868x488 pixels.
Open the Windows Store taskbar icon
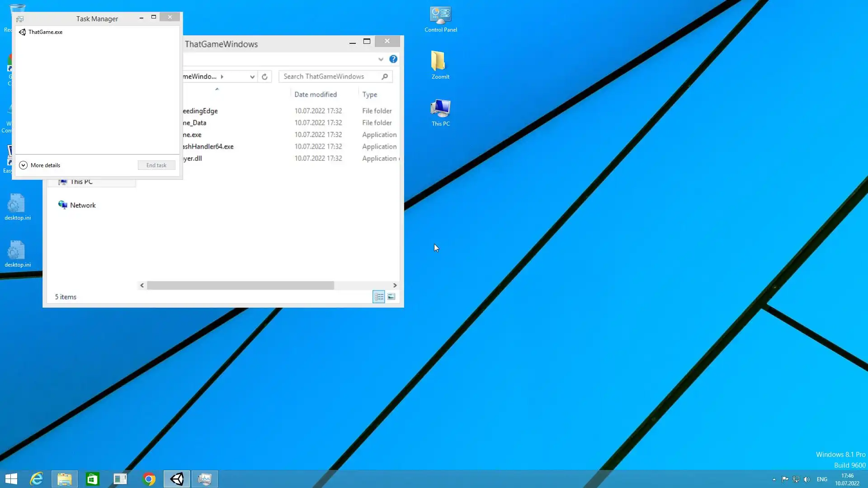[92, 479]
